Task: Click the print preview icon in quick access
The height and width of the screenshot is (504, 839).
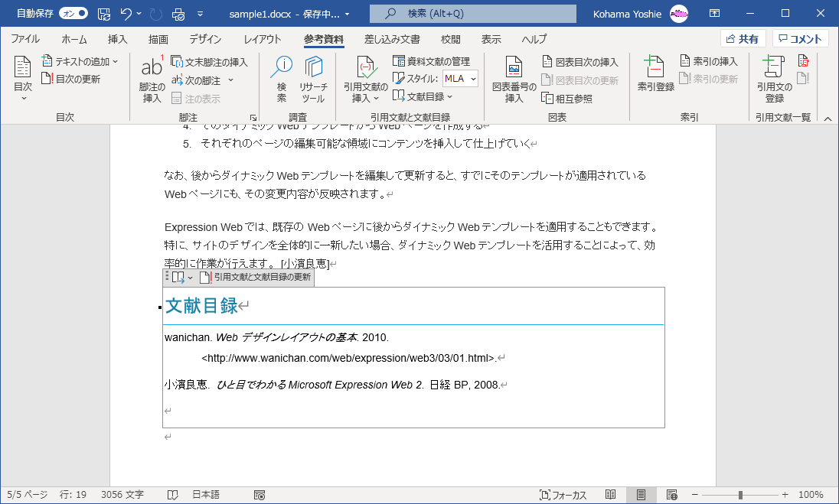Action: (x=178, y=14)
